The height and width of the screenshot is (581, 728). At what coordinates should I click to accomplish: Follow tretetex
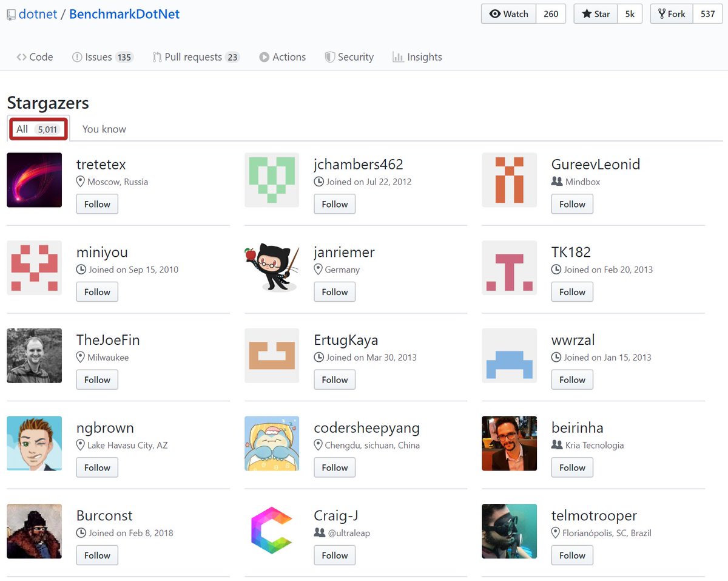[x=97, y=204]
